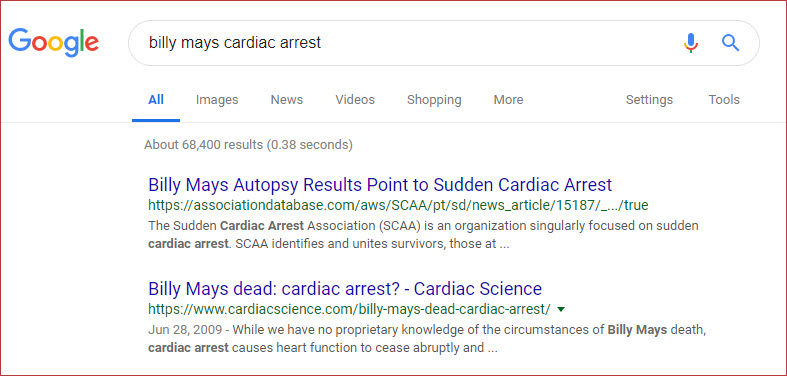Click the SCAA organization snippet text
Viewport: 787px width, 376px height.
[423, 235]
